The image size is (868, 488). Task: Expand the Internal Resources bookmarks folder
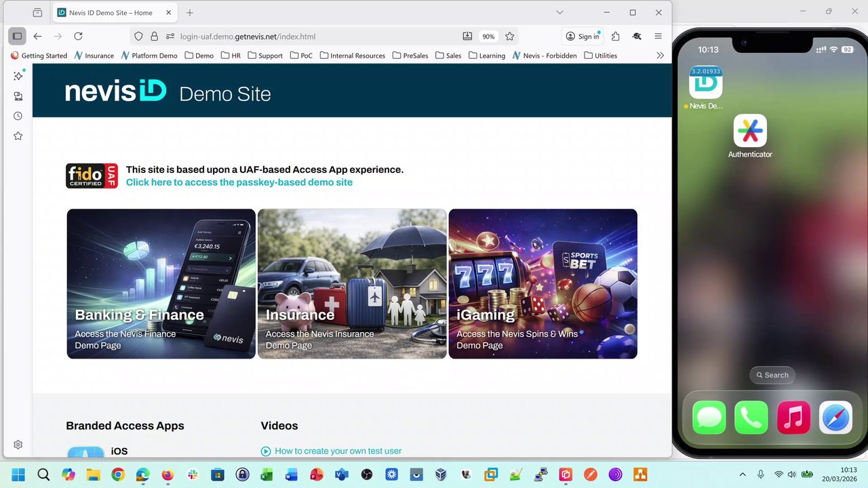click(352, 56)
